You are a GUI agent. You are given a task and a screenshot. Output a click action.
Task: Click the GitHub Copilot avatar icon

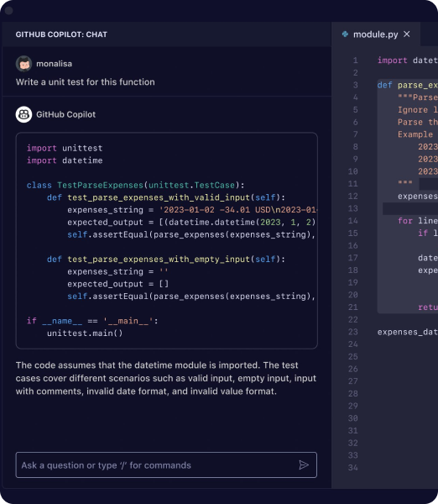pyautogui.click(x=23, y=114)
